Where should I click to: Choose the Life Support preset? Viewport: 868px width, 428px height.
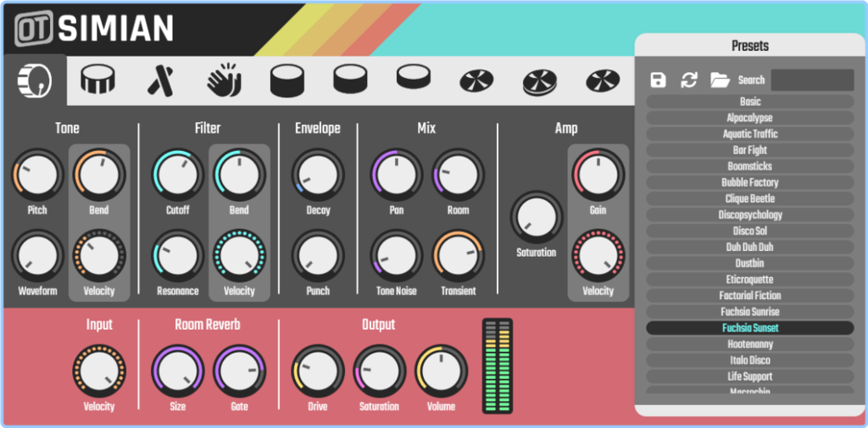coord(750,376)
